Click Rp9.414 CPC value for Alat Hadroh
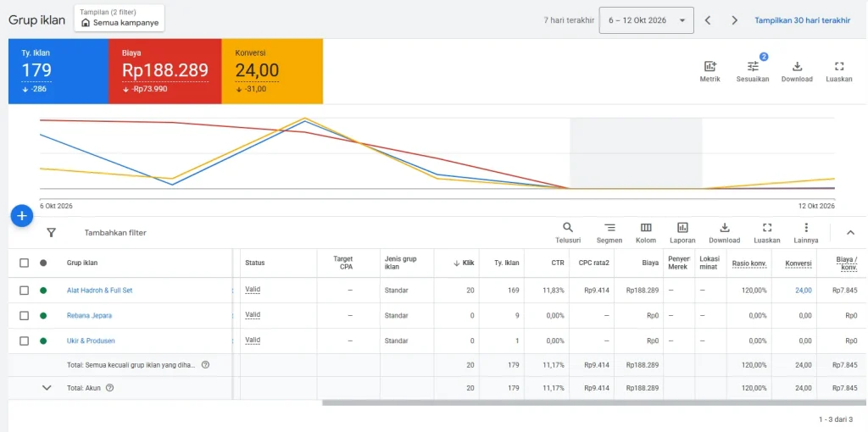This screenshot has height=432, width=868. (x=597, y=290)
